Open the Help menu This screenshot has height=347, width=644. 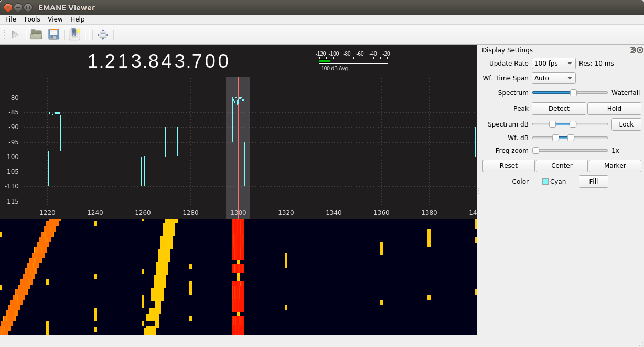click(77, 19)
